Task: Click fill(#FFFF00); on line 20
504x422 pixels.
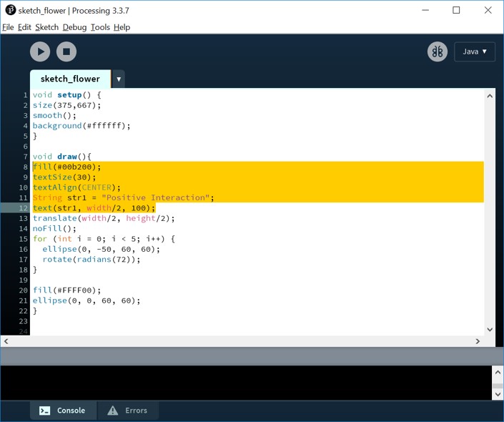Action: coord(67,290)
